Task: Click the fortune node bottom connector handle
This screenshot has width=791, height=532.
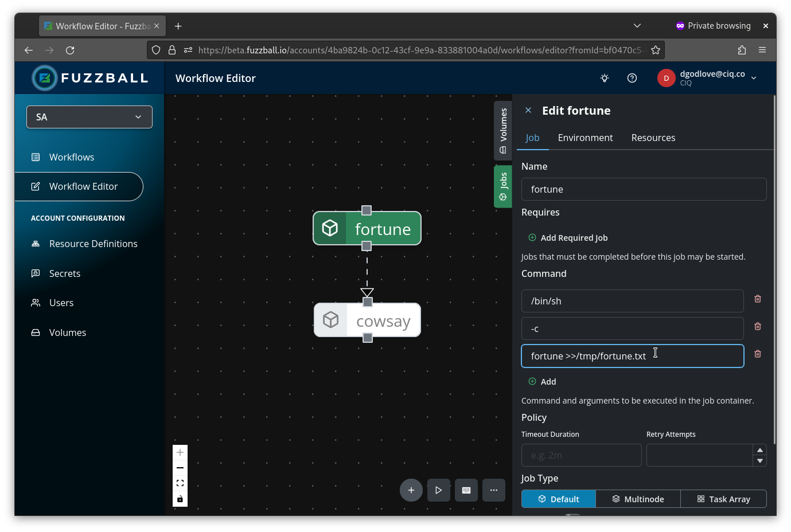Action: tap(367, 246)
